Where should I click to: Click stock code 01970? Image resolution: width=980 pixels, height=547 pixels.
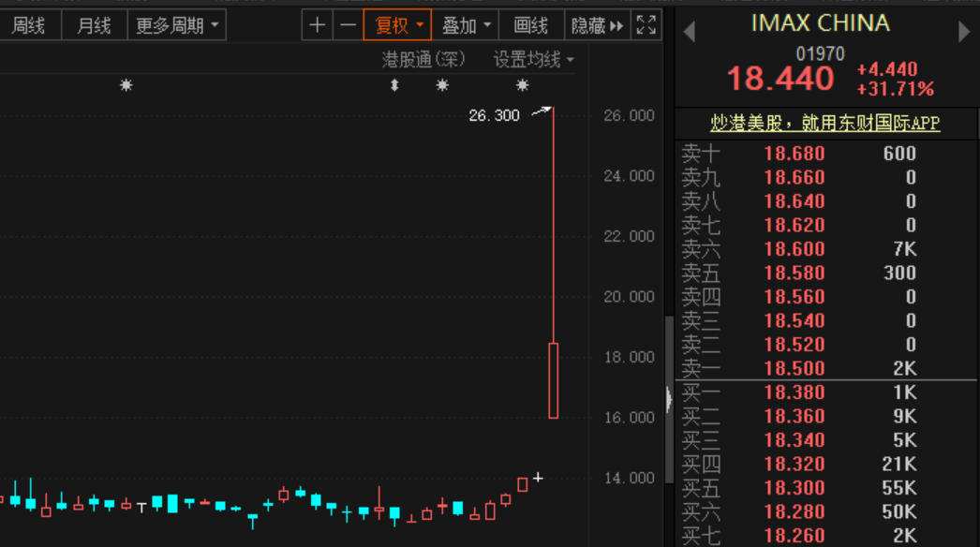(820, 53)
